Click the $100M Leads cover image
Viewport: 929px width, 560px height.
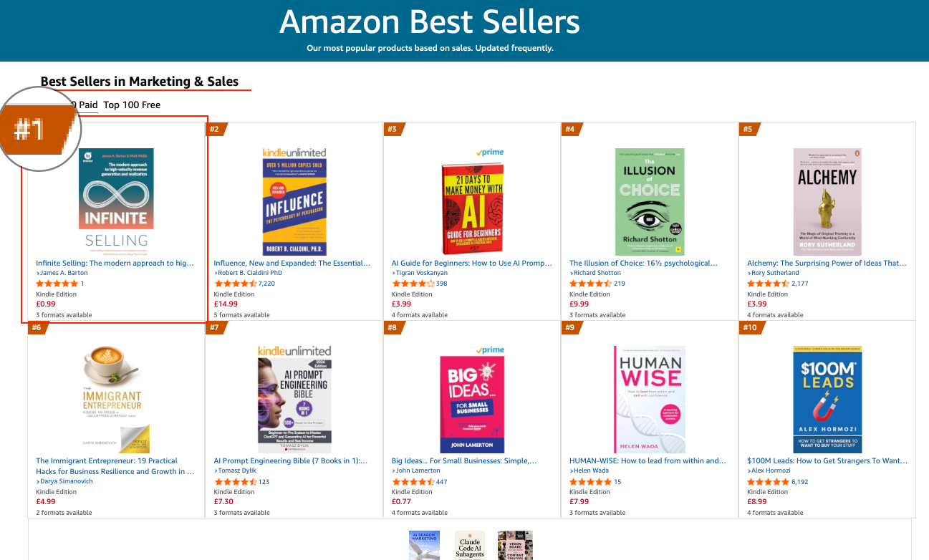click(x=827, y=399)
